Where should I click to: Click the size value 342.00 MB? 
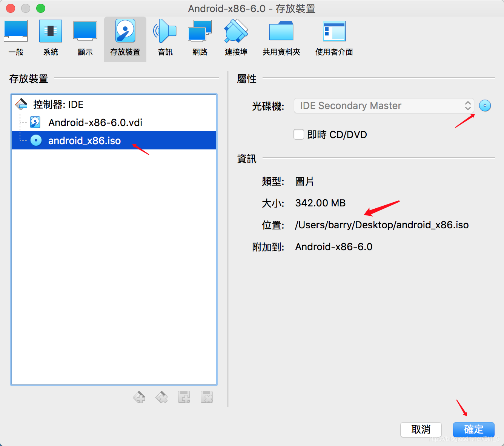point(320,203)
